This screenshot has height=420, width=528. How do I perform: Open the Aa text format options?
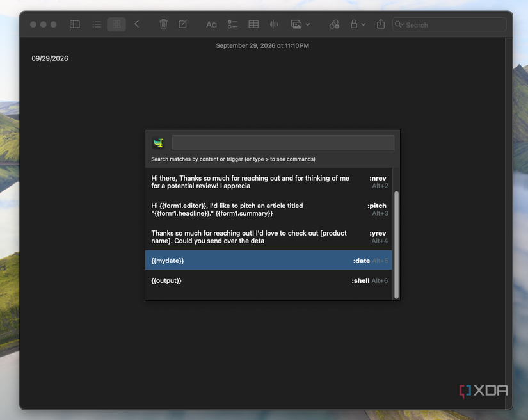coord(211,24)
